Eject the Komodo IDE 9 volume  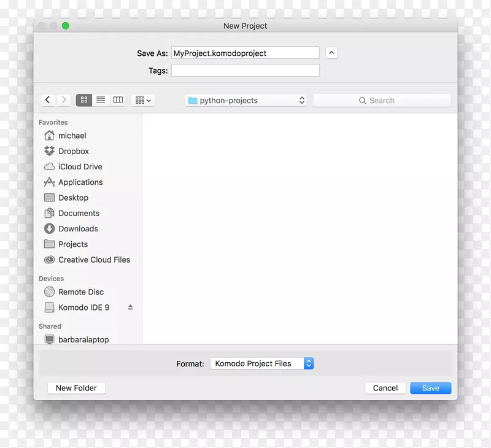click(131, 307)
